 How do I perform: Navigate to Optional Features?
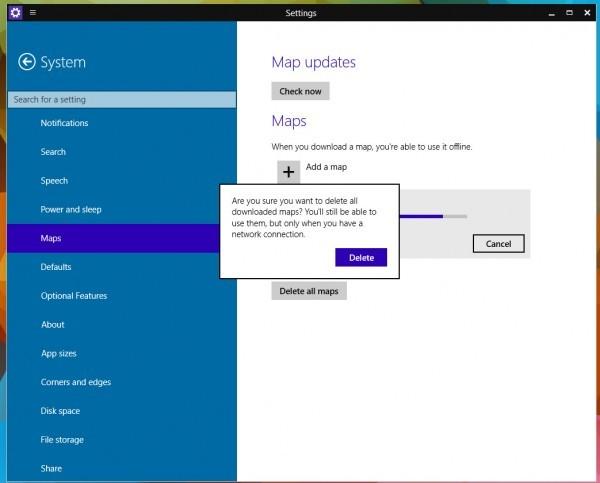coord(73,296)
